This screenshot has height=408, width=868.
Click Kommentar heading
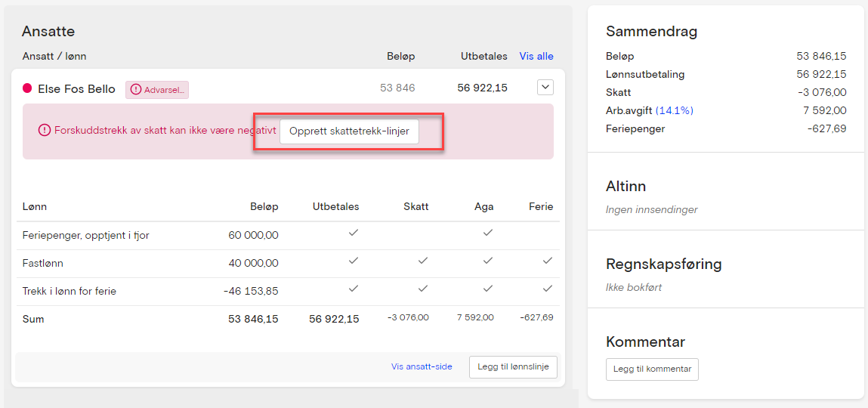[x=645, y=342]
